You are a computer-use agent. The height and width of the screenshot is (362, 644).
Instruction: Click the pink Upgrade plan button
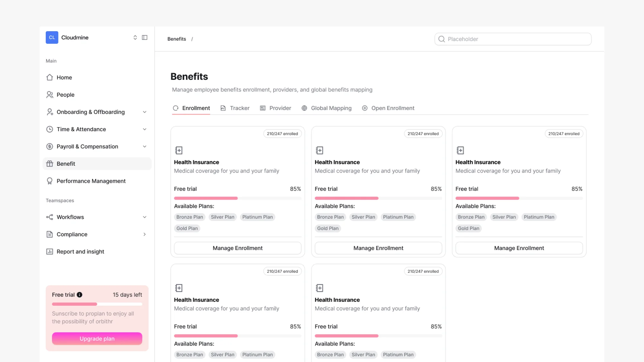coord(97,339)
